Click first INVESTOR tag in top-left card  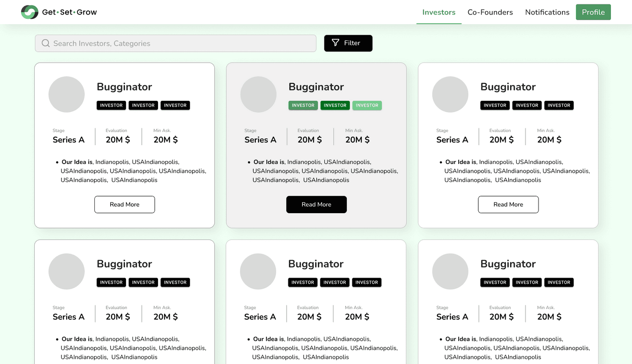click(111, 105)
